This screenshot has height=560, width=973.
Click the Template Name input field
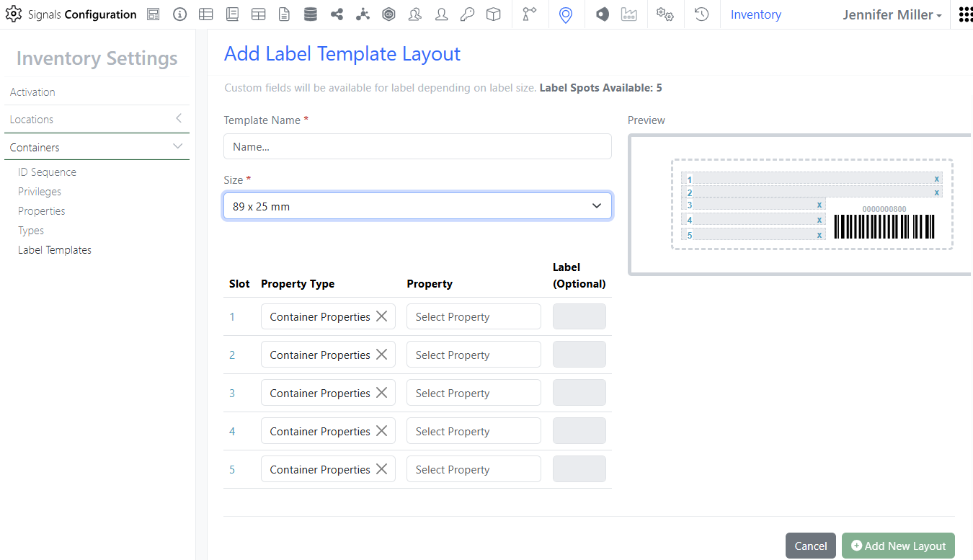pos(417,146)
